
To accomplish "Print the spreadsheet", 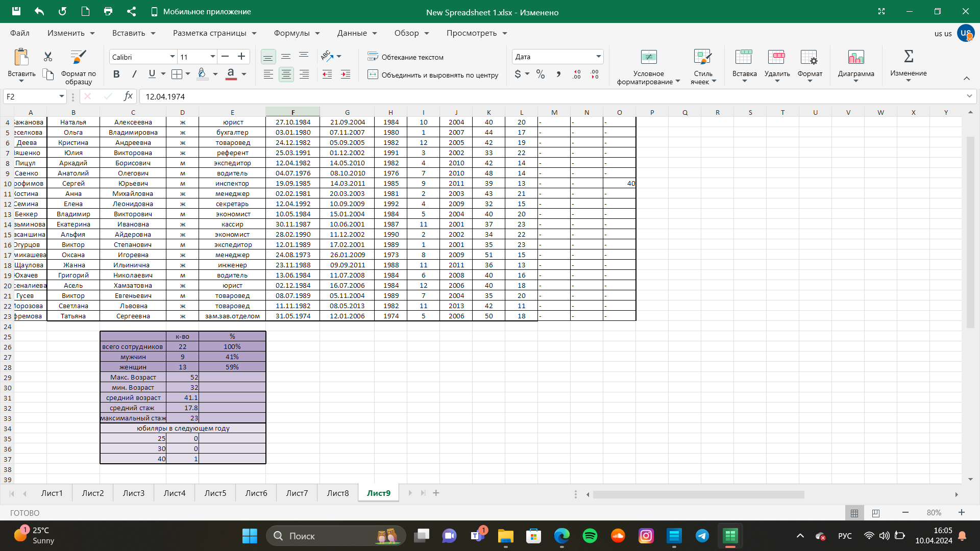I will point(108,11).
